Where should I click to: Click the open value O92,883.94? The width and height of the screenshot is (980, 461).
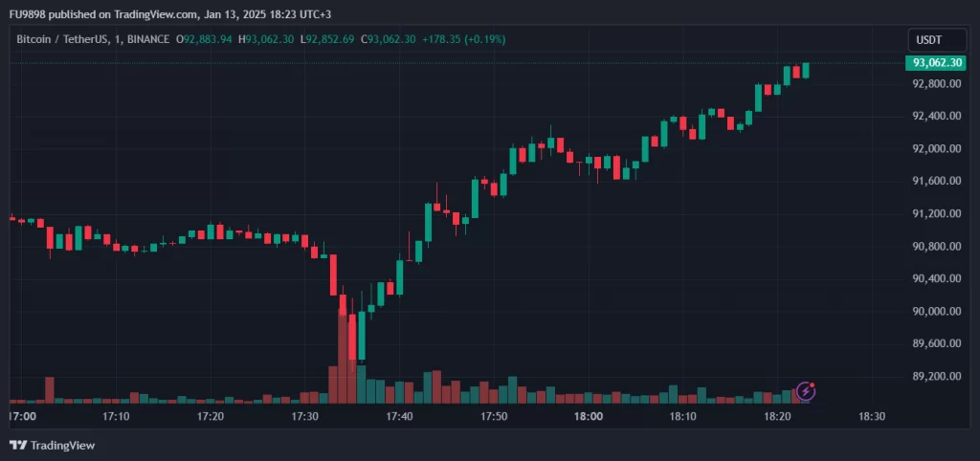[205, 39]
